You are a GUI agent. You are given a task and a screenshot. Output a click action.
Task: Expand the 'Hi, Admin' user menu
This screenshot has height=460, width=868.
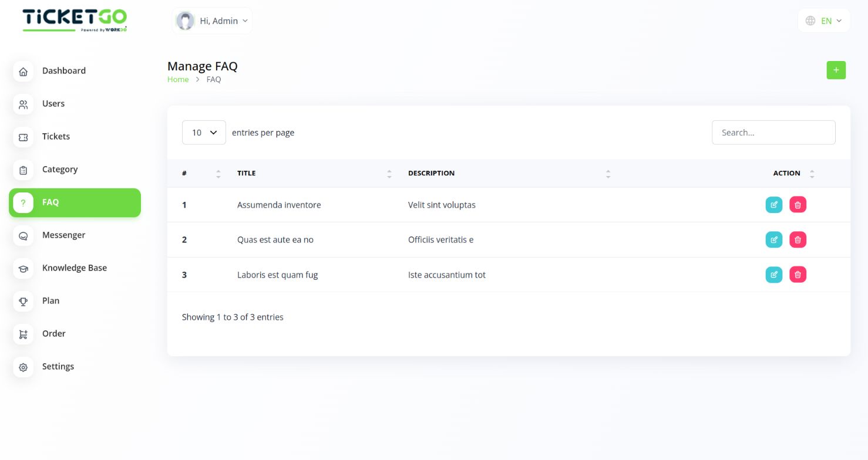point(213,21)
